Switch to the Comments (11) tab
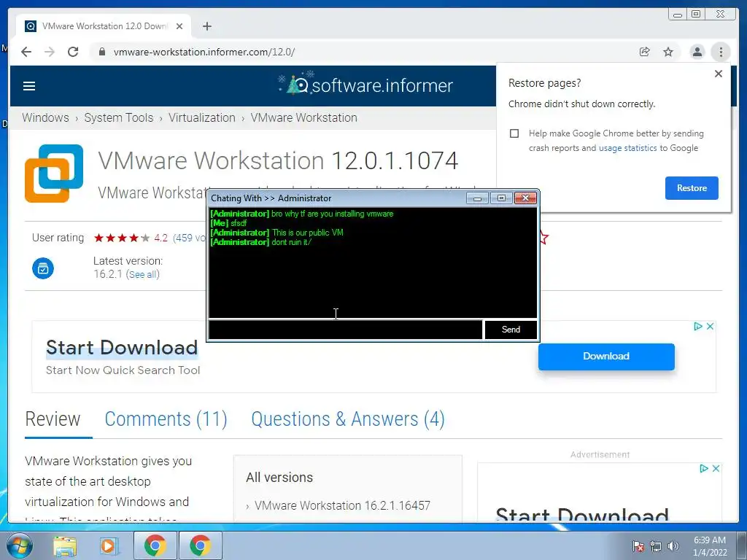 click(x=166, y=419)
